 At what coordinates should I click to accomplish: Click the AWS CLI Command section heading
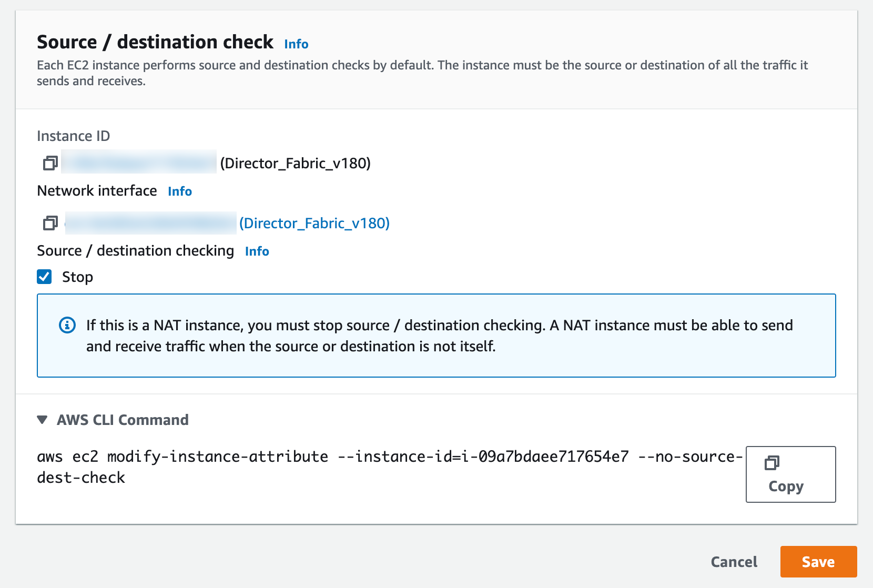(x=123, y=420)
